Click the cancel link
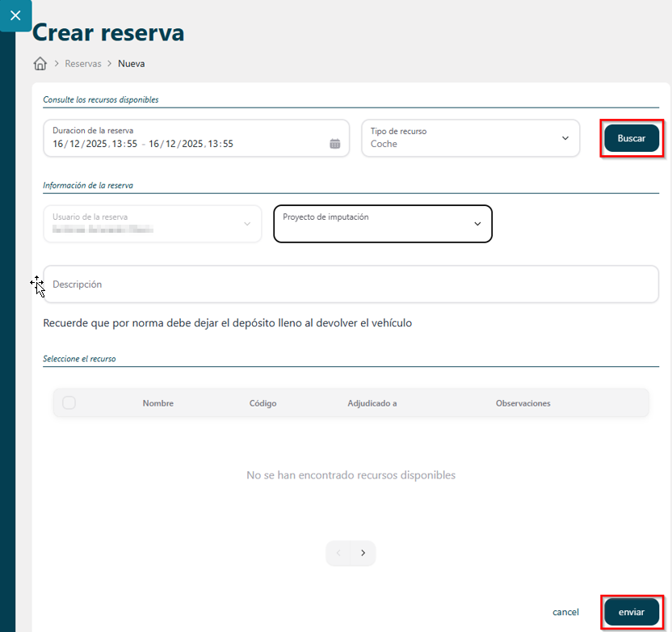The image size is (672, 632). tap(565, 613)
